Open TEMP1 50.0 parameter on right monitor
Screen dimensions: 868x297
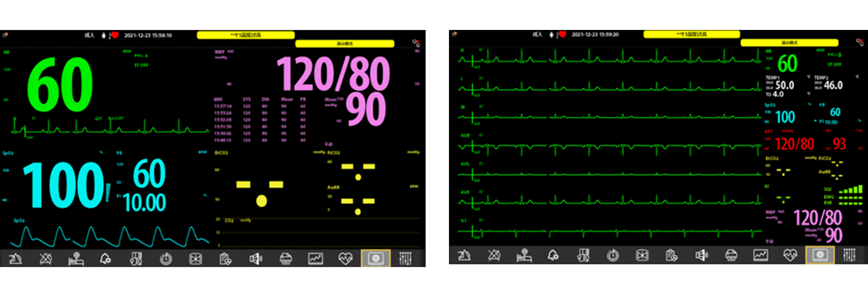(784, 85)
